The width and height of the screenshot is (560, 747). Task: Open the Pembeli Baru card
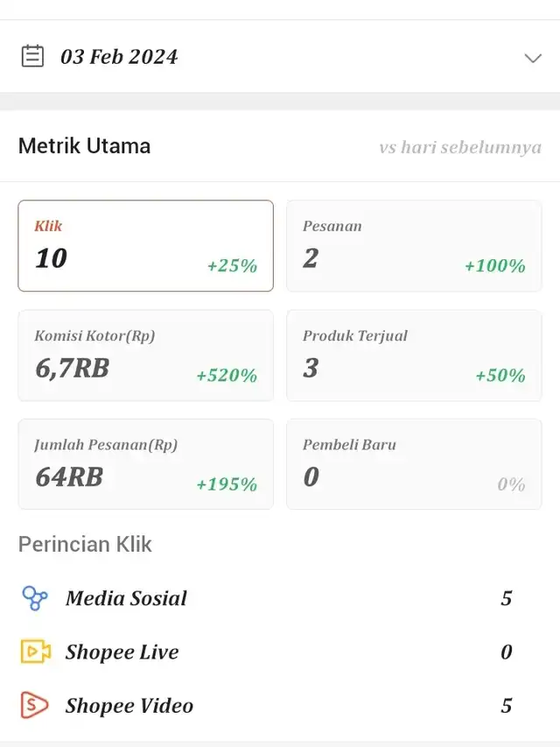(414, 464)
